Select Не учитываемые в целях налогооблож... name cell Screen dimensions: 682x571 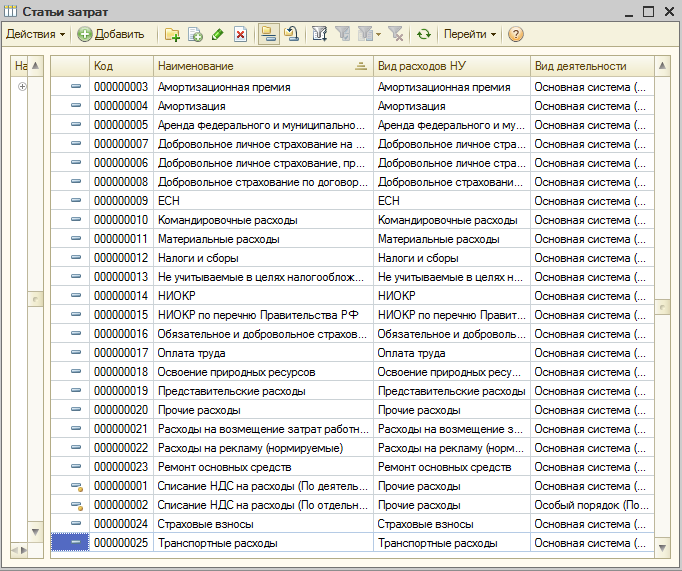[x=263, y=277]
